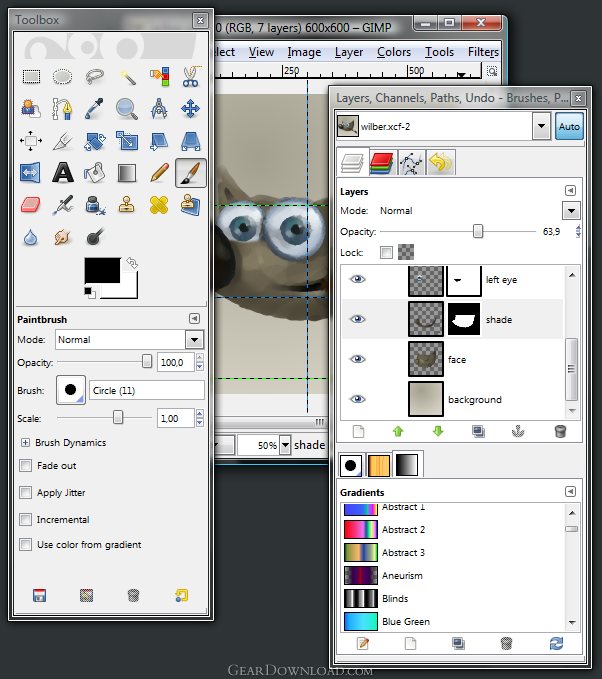Hide the background layer eye icon
602x679 pixels.
tap(358, 399)
